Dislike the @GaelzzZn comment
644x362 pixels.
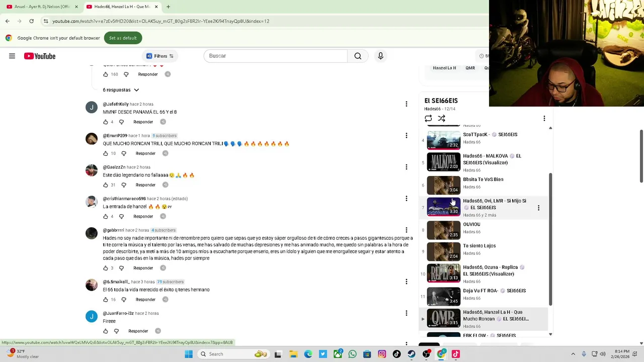(124, 185)
